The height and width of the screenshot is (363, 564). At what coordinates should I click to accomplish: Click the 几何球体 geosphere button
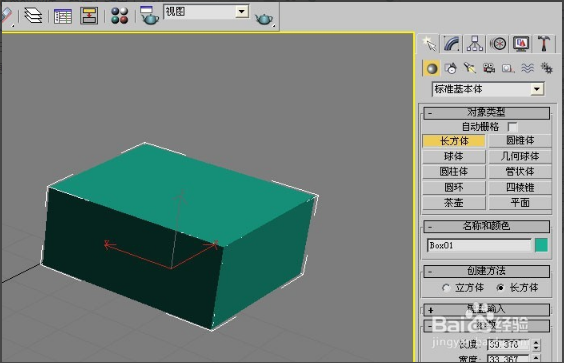click(520, 156)
